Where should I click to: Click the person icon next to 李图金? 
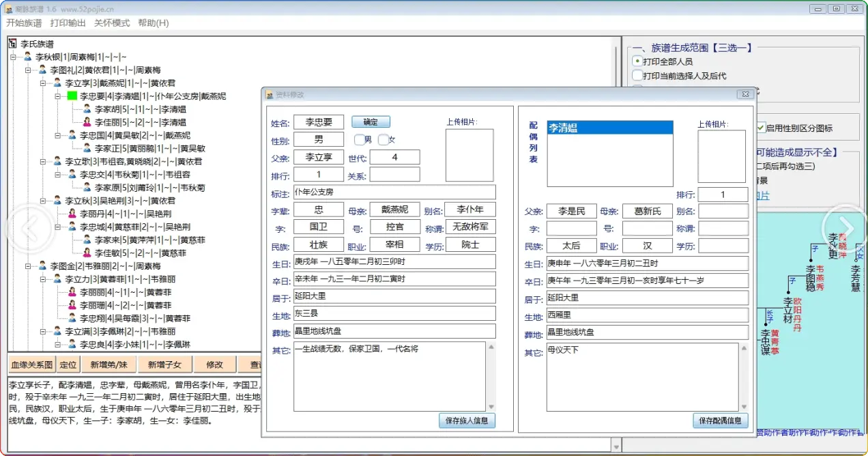tap(42, 266)
